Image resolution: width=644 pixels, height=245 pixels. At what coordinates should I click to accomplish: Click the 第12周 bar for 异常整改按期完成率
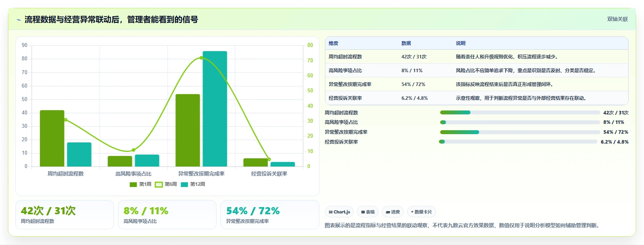click(x=215, y=109)
